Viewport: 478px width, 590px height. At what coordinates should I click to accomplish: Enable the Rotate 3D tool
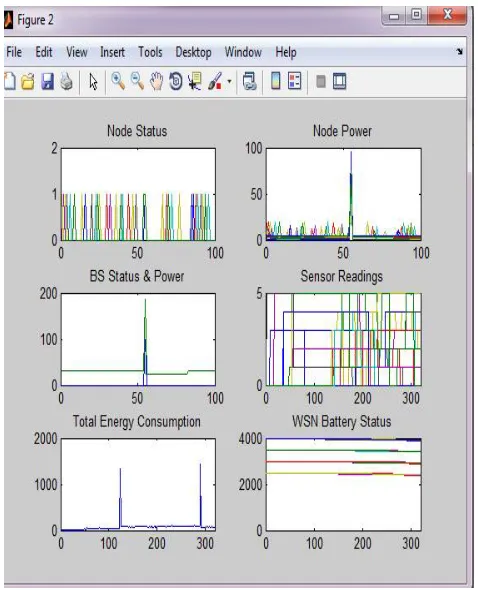175,81
